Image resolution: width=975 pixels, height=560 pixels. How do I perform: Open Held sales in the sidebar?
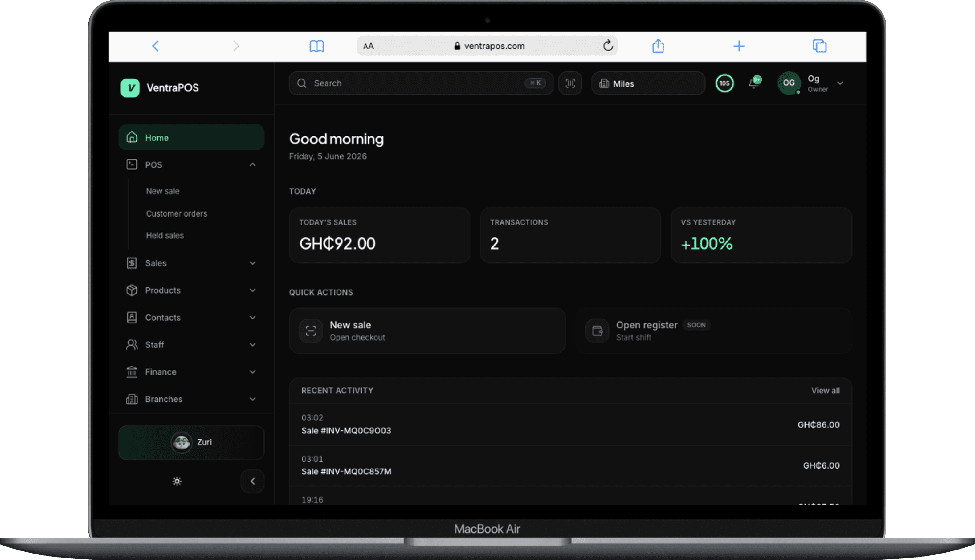165,235
